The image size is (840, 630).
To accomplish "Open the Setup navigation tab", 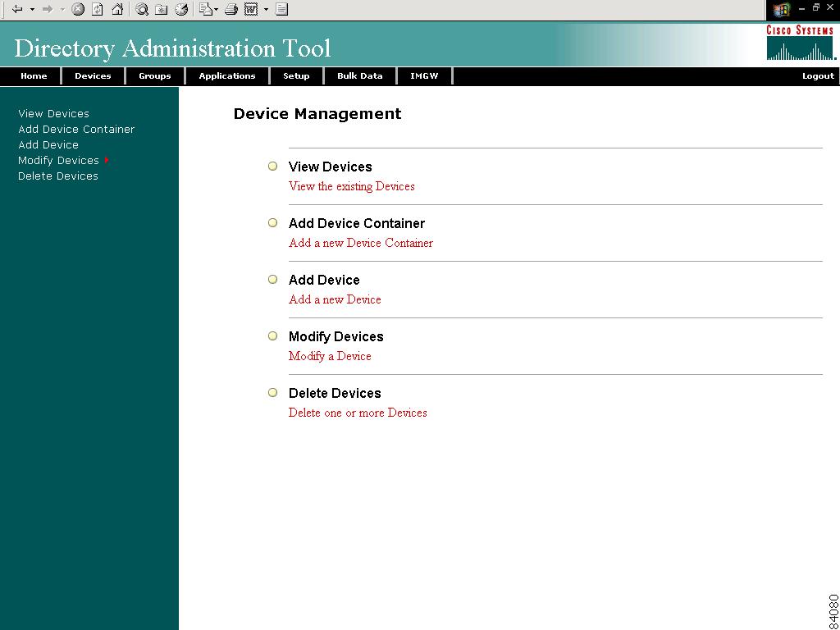I will coord(296,76).
